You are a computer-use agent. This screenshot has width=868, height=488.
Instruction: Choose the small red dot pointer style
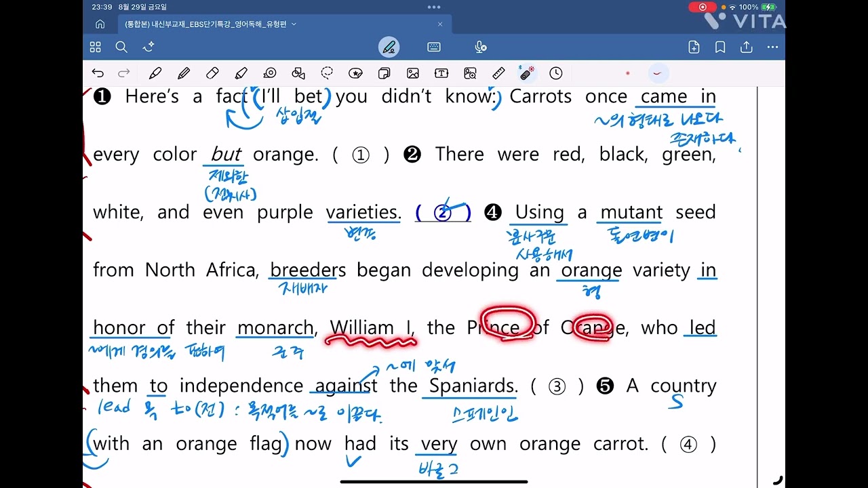[628, 73]
